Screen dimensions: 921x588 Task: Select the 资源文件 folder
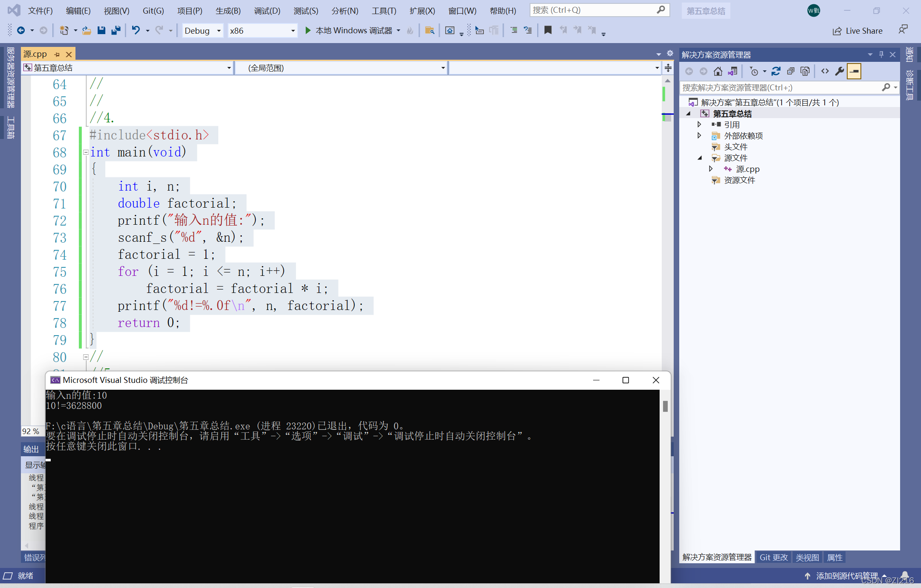click(739, 180)
